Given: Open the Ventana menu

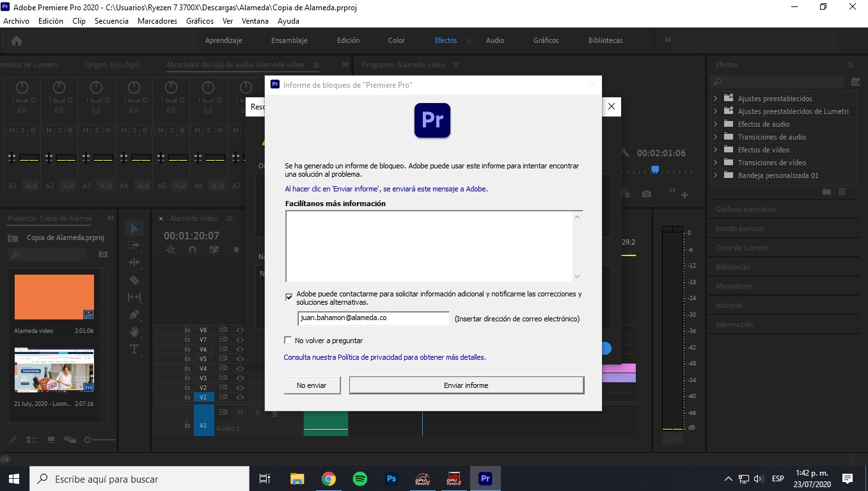Looking at the screenshot, I should coord(255,20).
